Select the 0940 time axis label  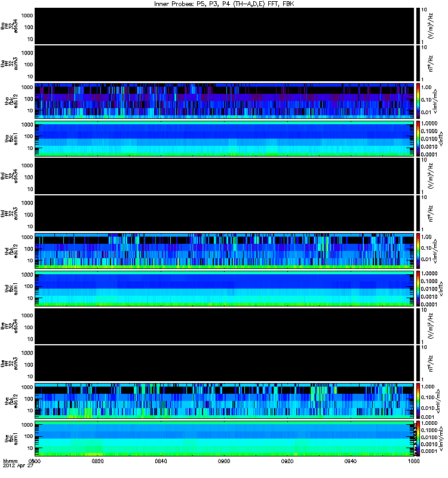(351, 461)
